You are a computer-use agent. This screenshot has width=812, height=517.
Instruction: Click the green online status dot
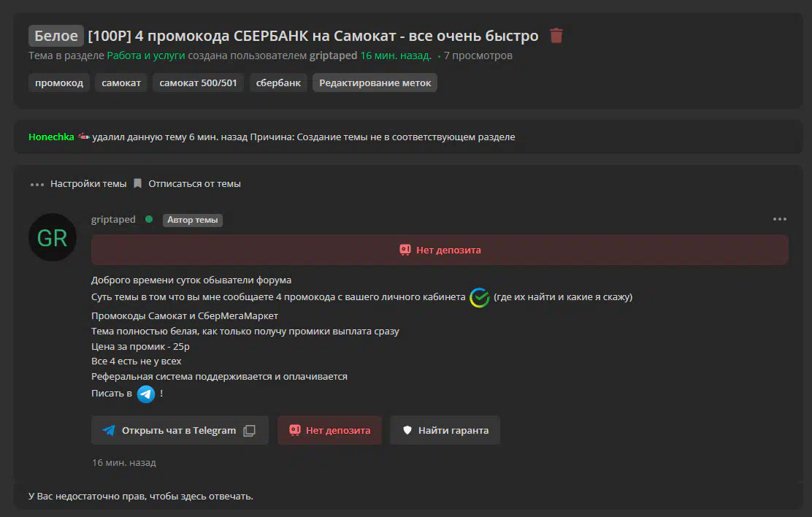(x=149, y=219)
